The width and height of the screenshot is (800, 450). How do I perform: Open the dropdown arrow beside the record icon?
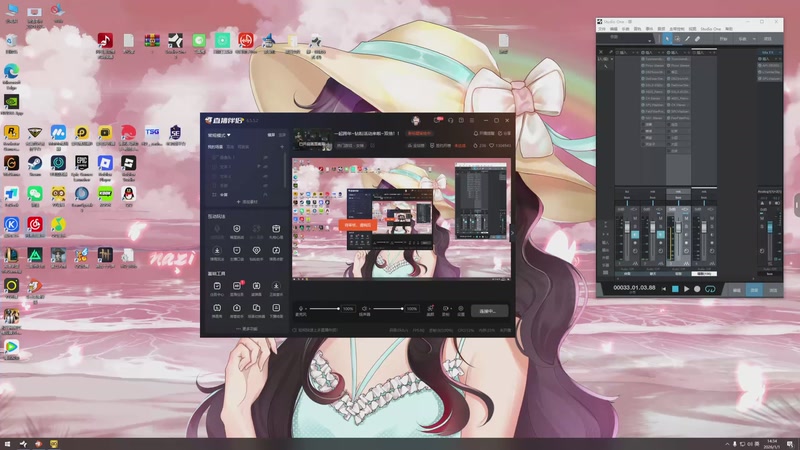click(450, 309)
